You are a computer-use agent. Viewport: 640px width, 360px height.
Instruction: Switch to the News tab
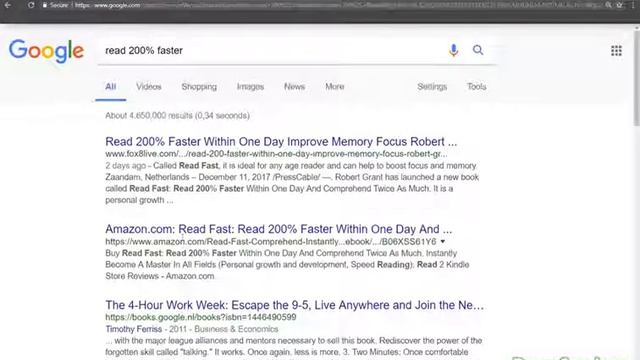(294, 87)
